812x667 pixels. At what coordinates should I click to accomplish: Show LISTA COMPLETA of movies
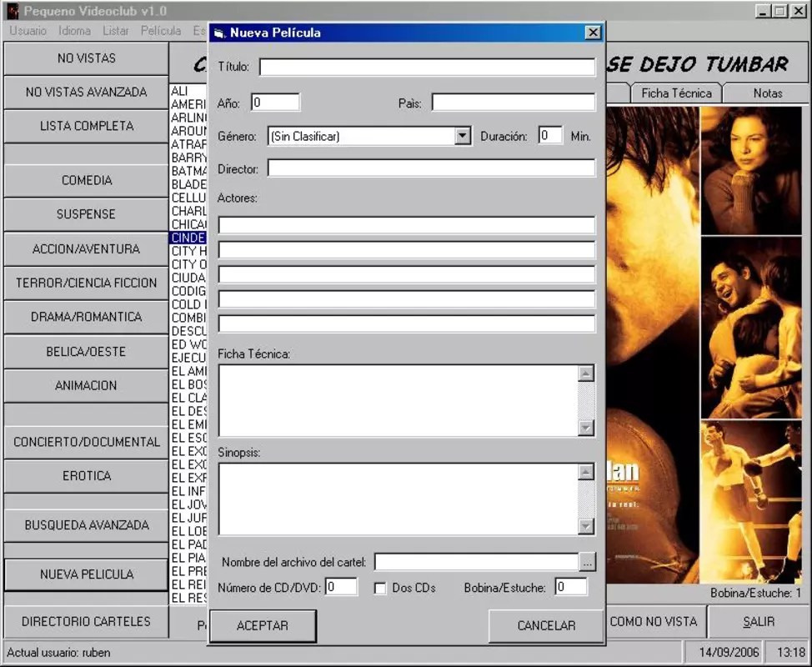click(x=87, y=126)
